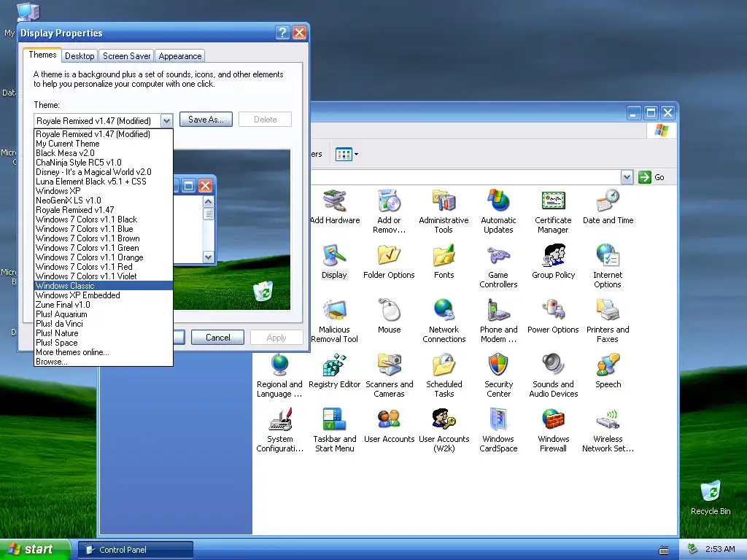Select the Themes tab

coord(42,55)
